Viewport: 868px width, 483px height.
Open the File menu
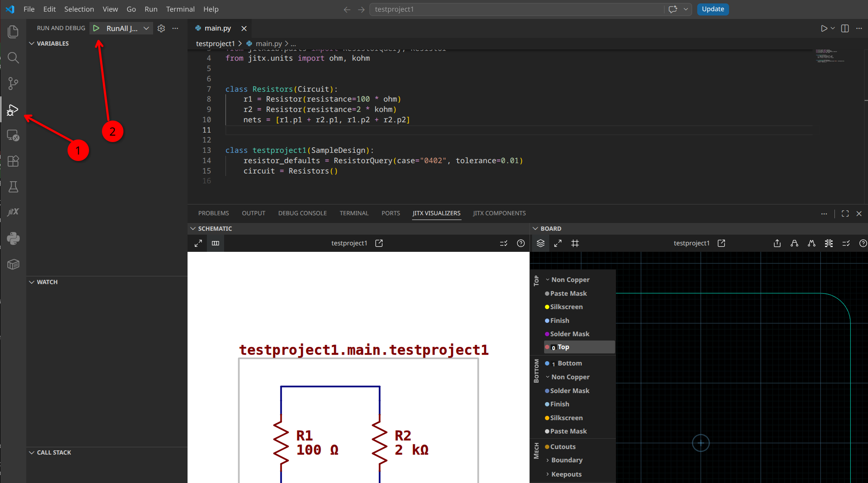(x=29, y=9)
